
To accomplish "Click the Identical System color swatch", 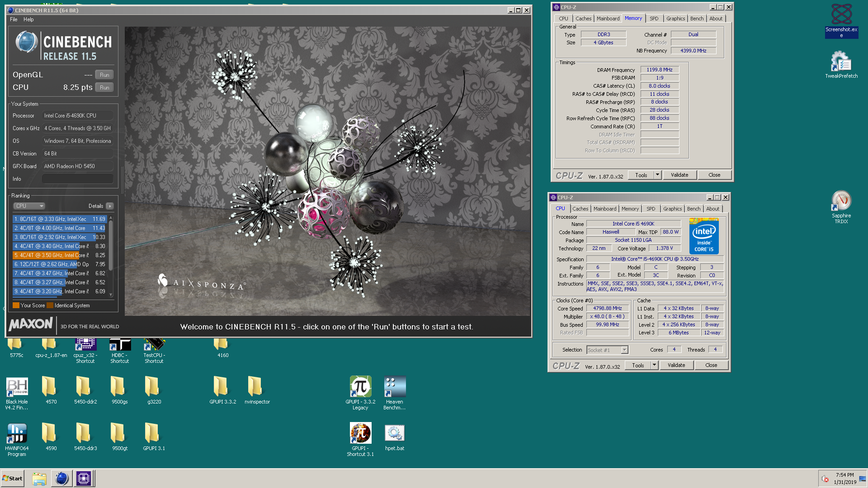I will coord(50,305).
